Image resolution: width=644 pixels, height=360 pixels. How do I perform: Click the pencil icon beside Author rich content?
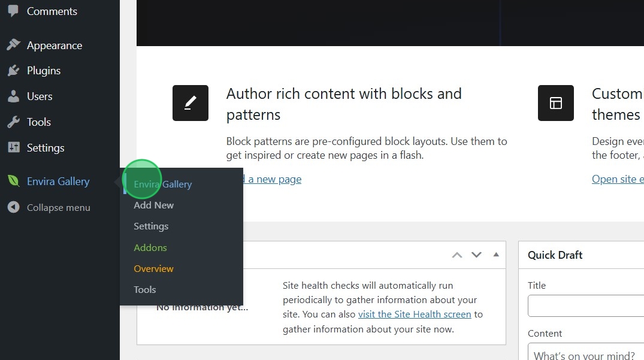tap(191, 103)
